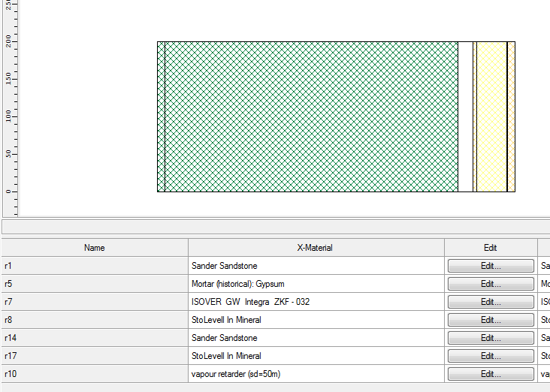Click the Edit button in row r17
Image resolution: width=550 pixels, height=392 pixels.
(x=491, y=356)
